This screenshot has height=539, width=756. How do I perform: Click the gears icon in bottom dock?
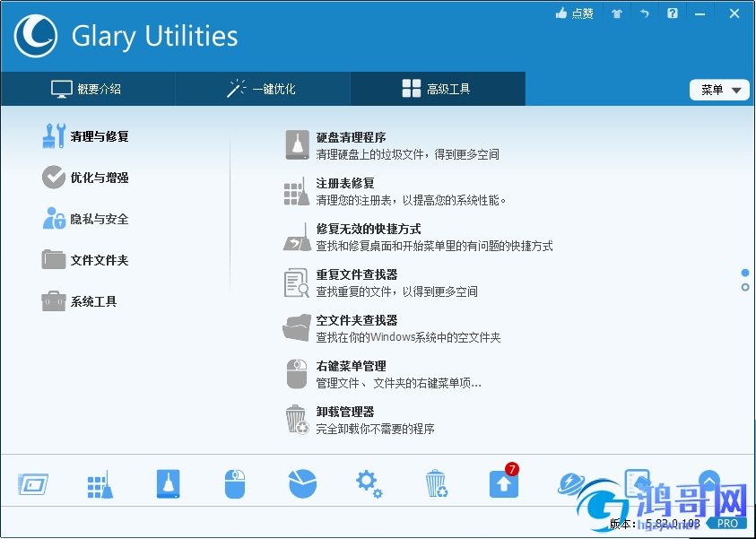[x=369, y=484]
